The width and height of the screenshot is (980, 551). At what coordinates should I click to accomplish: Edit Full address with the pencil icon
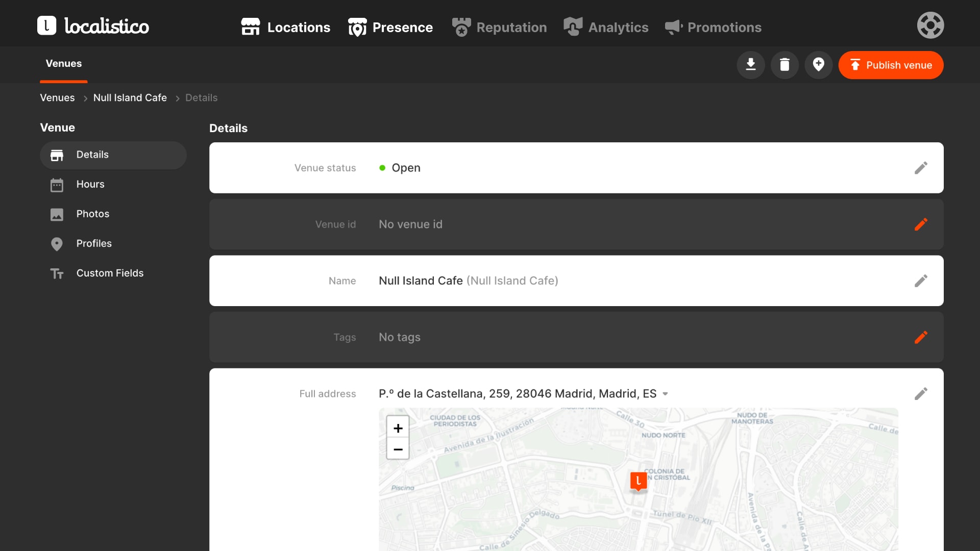point(921,394)
